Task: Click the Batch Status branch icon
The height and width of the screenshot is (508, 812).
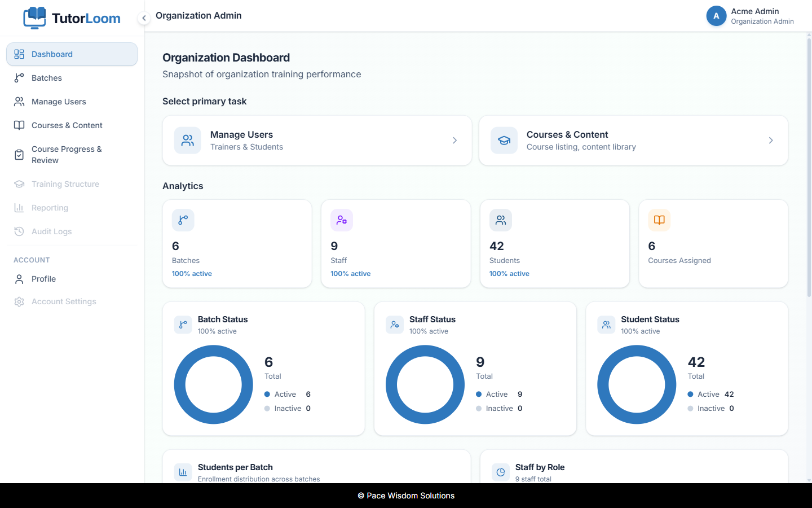Action: (183, 325)
